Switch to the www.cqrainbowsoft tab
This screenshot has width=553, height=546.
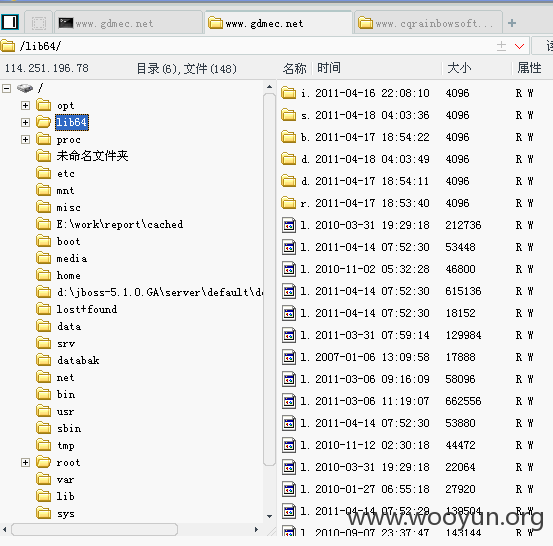428,24
